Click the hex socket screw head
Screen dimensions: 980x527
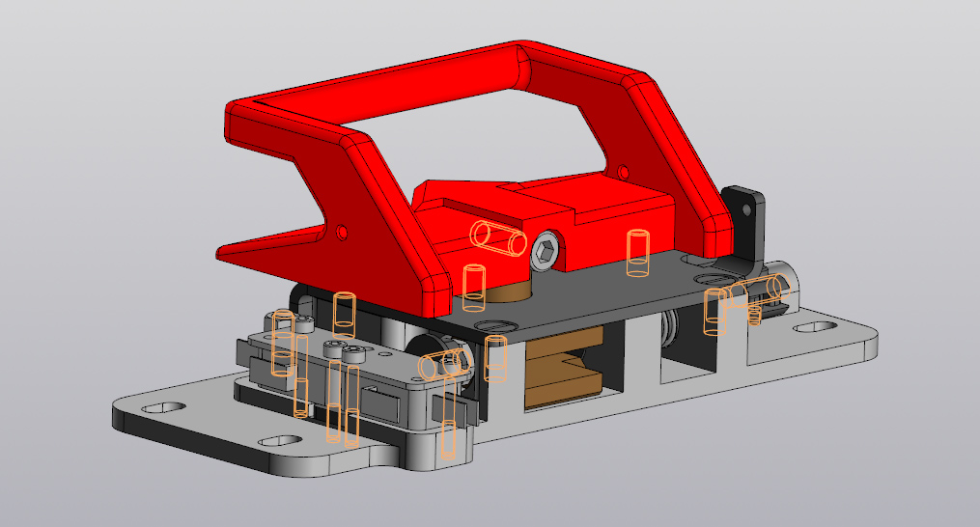pos(546,252)
